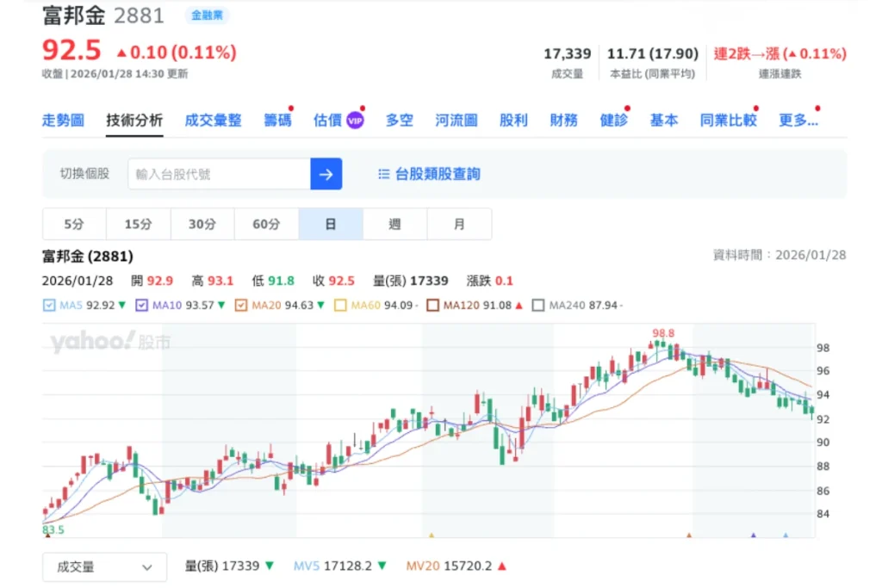882x588 pixels.
Task: Click the 98.8 high price label
Action: click(x=663, y=333)
